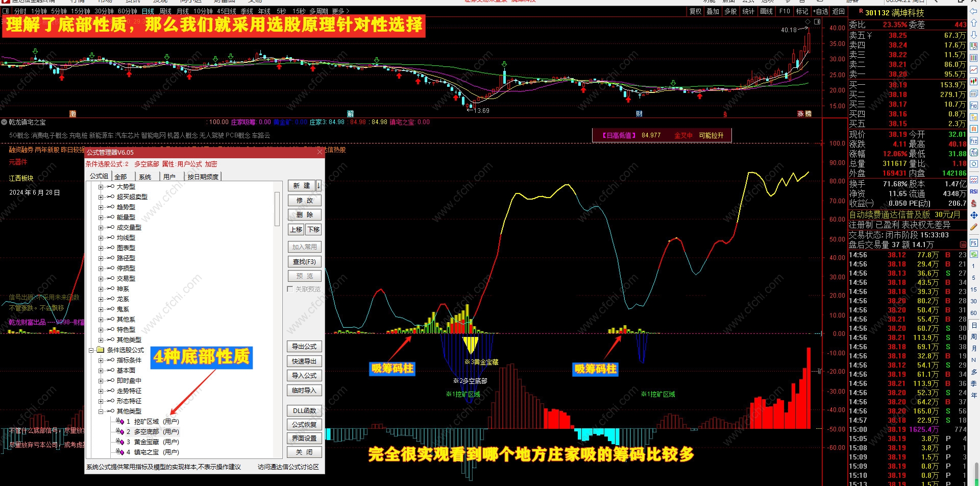This screenshot has height=486, width=980.
Task: Select the 周线 period tab
Action: [x=165, y=11]
